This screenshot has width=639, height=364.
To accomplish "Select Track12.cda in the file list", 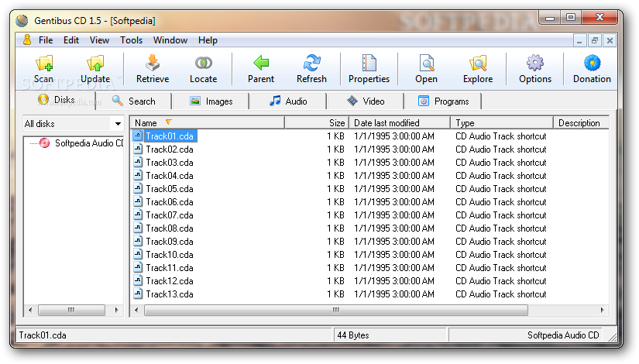I will [x=170, y=281].
